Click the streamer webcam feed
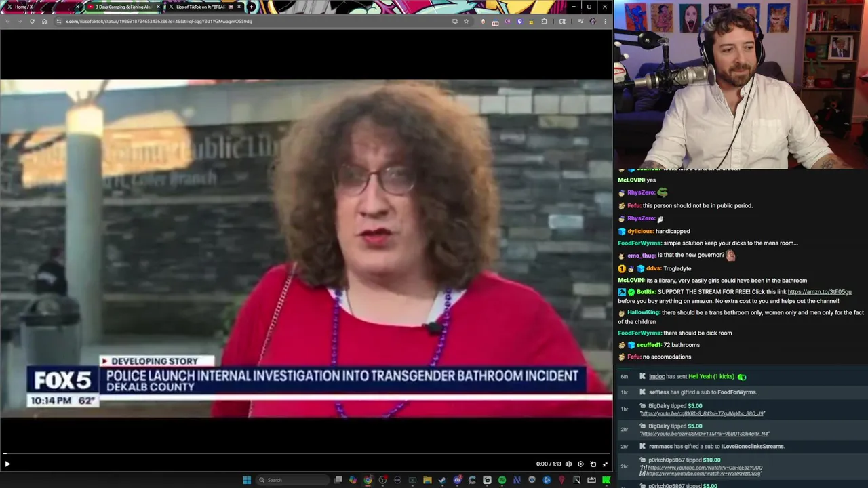 click(x=741, y=84)
